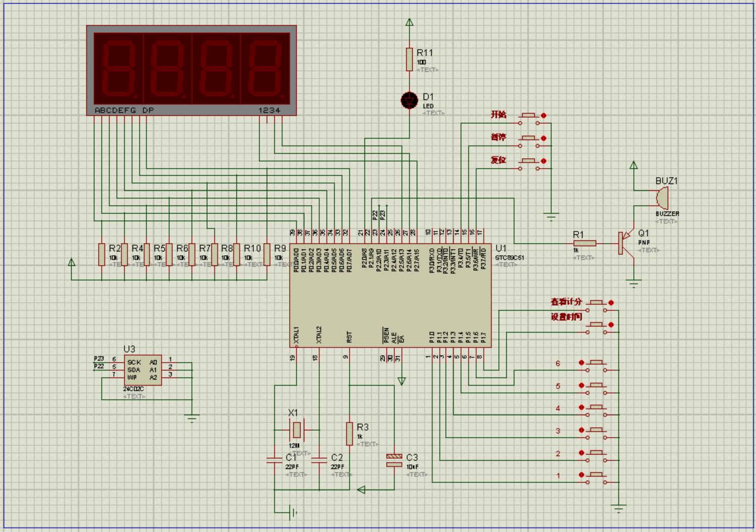Select the four-digit seven-segment display

(x=192, y=71)
